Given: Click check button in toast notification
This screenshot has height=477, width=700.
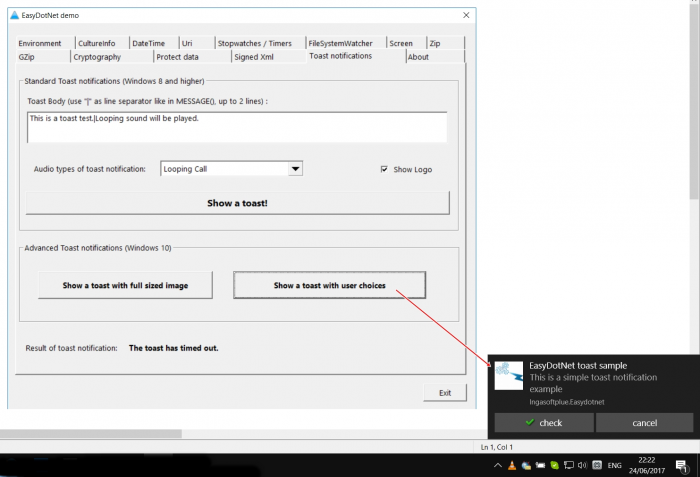Looking at the screenshot, I should click(x=544, y=423).
